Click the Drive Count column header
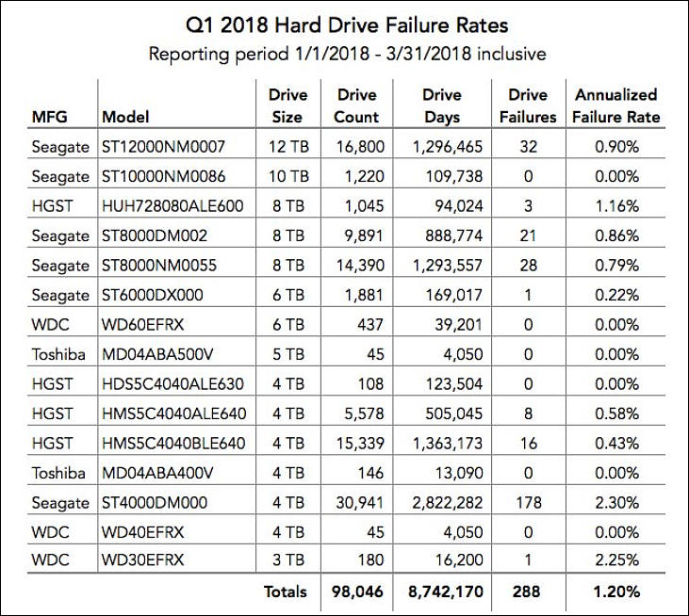This screenshot has height=616, width=689. (x=356, y=105)
